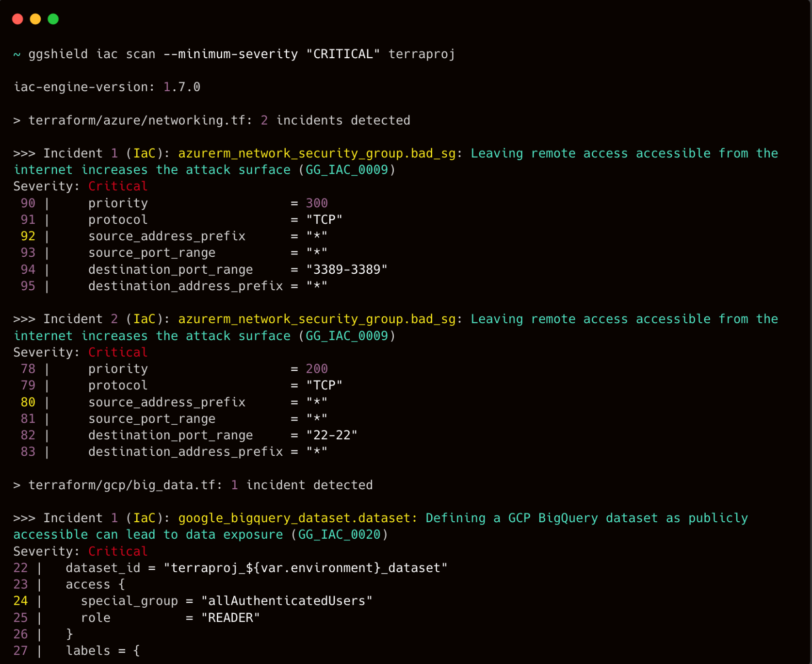Click the Incident 2 heading arrows
812x664 pixels.
click(x=24, y=319)
